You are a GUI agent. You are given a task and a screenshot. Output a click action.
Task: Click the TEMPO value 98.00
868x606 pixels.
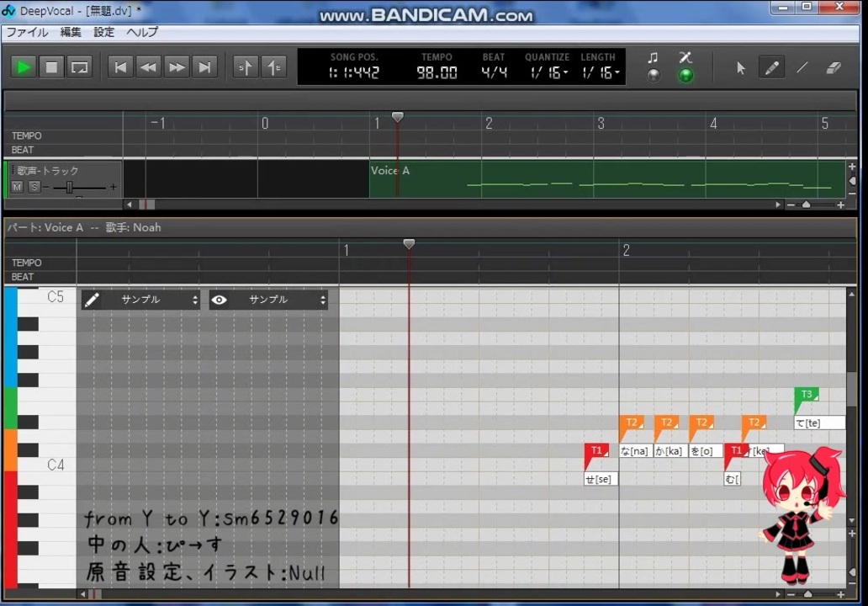click(x=437, y=72)
